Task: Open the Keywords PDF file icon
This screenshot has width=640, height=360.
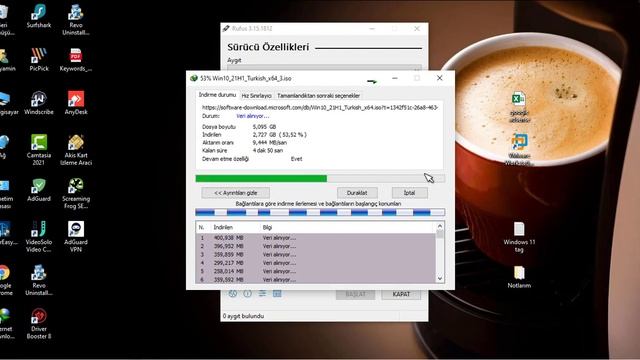Action: [x=76, y=60]
